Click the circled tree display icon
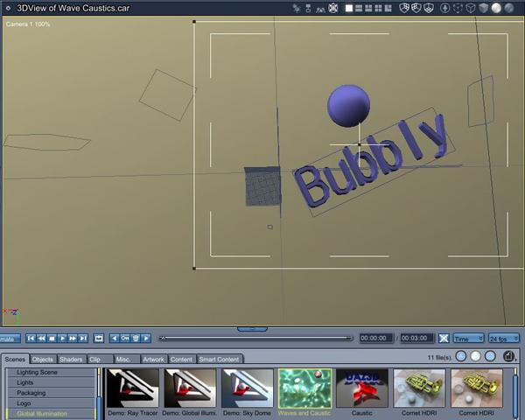 pos(445,9)
